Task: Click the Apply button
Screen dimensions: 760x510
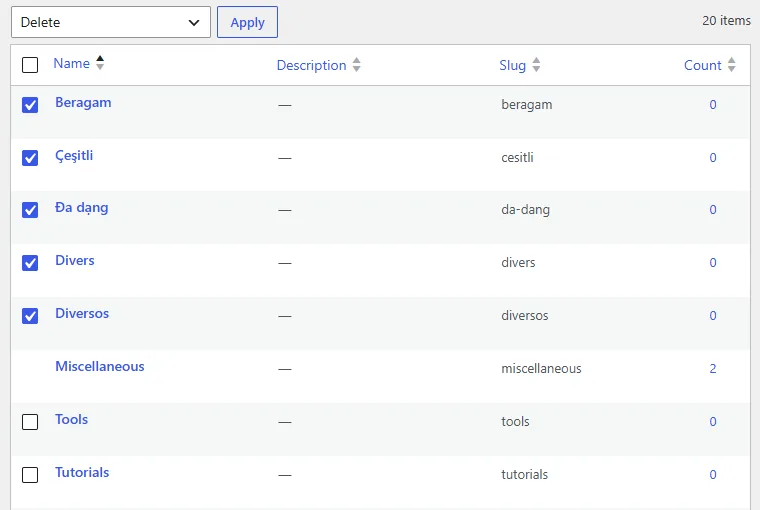Action: click(x=247, y=22)
